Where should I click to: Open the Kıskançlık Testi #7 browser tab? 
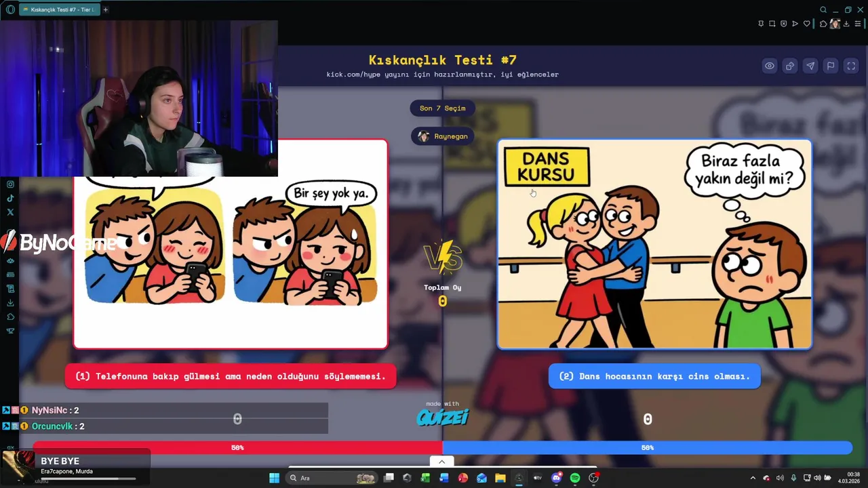58,9
